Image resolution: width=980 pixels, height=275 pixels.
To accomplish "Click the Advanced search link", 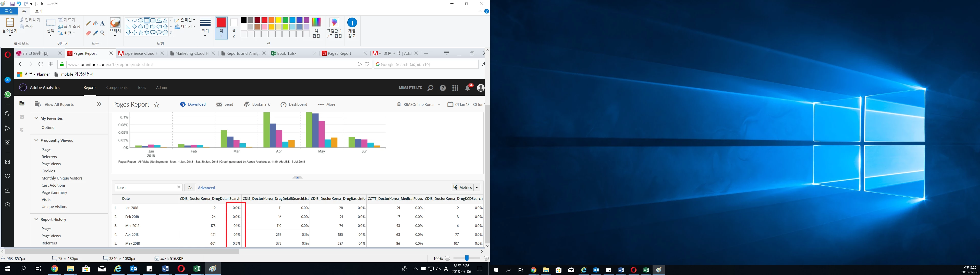I will (x=206, y=188).
